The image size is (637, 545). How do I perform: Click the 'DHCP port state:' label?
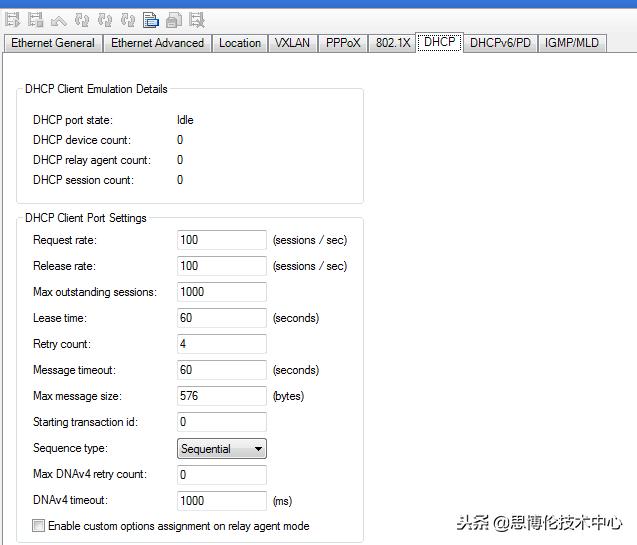tap(73, 120)
